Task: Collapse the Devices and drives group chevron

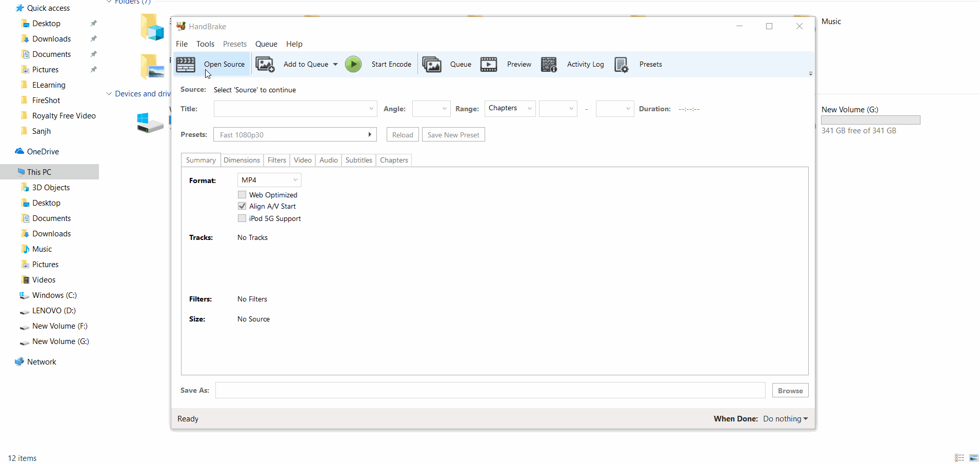Action: tap(109, 94)
